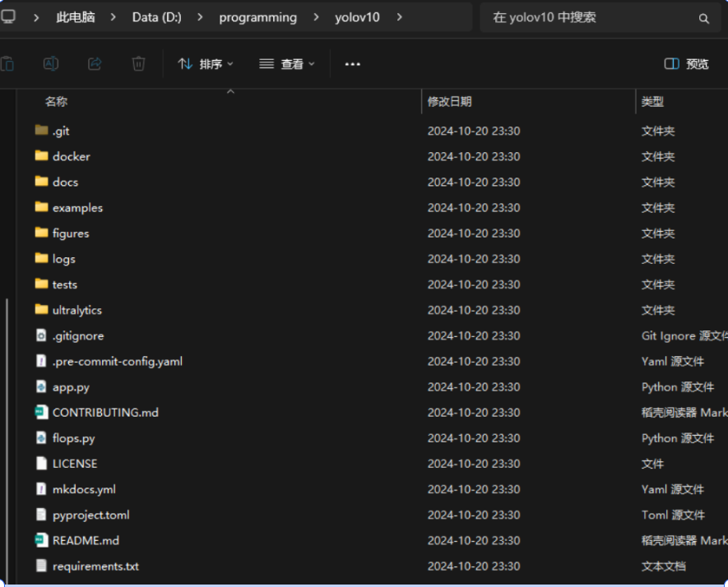The image size is (728, 587).
Task: Select the ultralytics folder name
Action: 77,310
